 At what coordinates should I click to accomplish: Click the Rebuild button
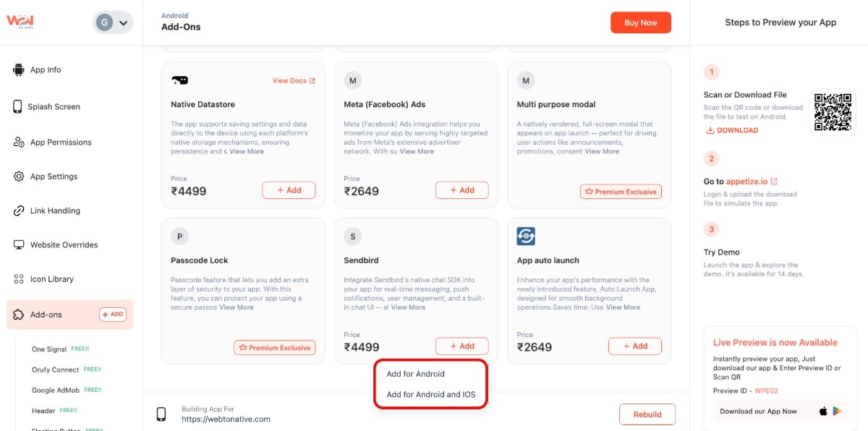coord(647,414)
